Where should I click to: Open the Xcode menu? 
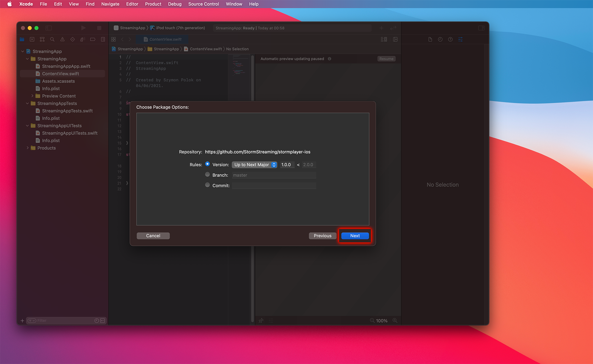click(x=26, y=4)
